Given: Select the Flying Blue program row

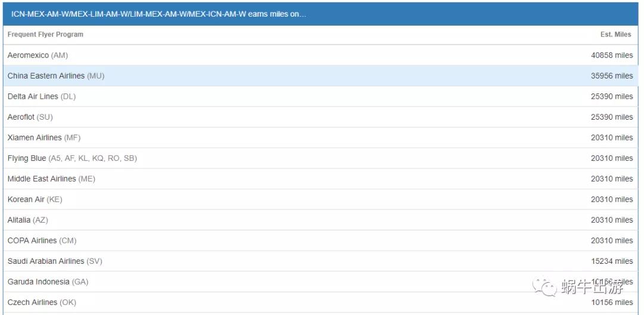Looking at the screenshot, I should coord(321,158).
